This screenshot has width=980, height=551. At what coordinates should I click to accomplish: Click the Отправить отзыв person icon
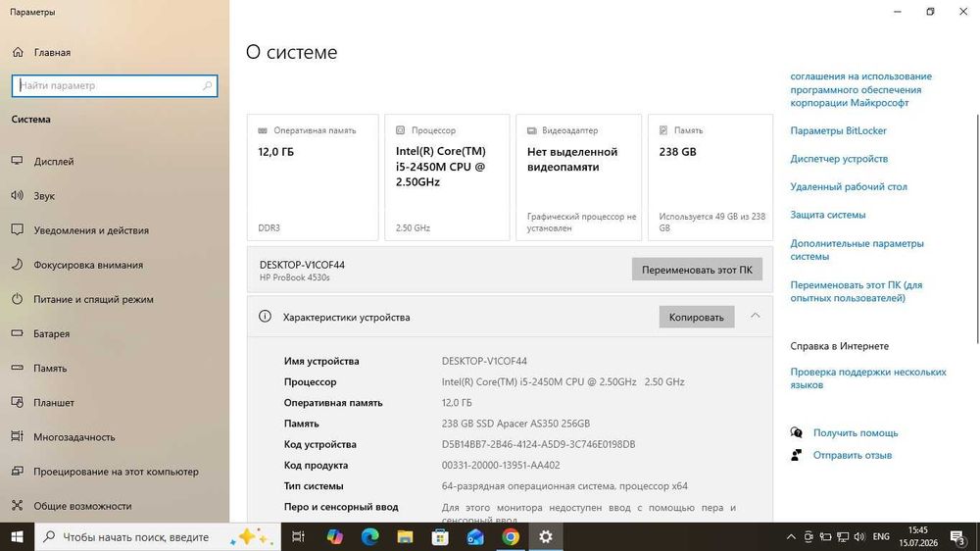(x=796, y=455)
